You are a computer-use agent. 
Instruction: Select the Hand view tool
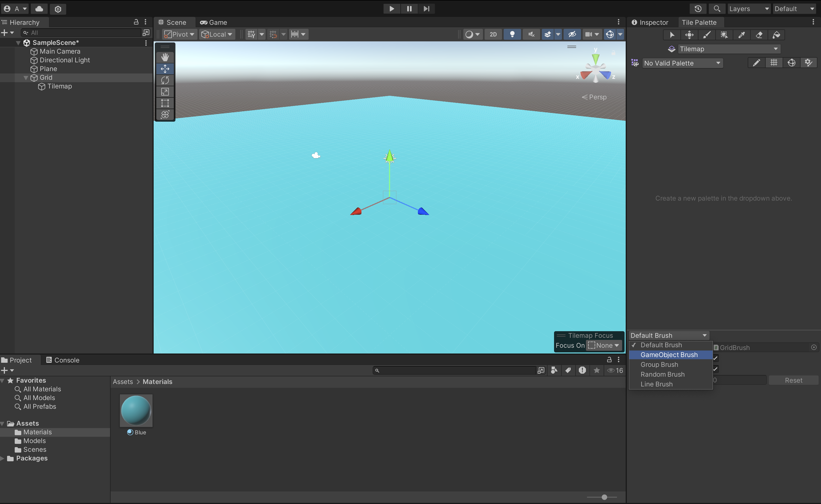(165, 57)
